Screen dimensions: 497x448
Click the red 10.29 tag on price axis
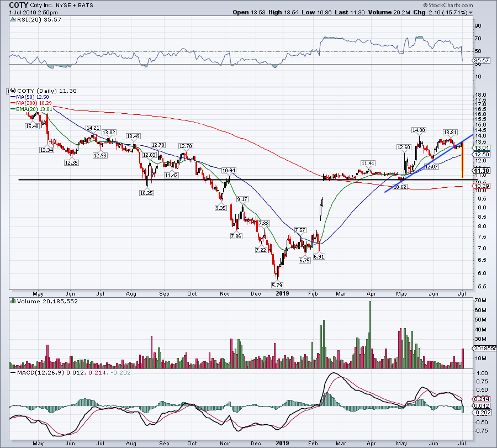coord(481,186)
